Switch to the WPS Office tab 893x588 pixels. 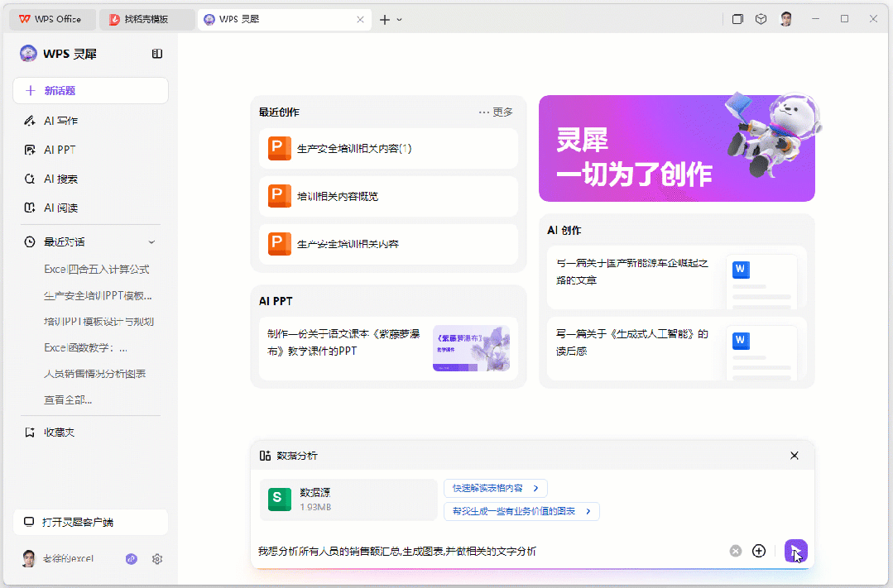53,19
